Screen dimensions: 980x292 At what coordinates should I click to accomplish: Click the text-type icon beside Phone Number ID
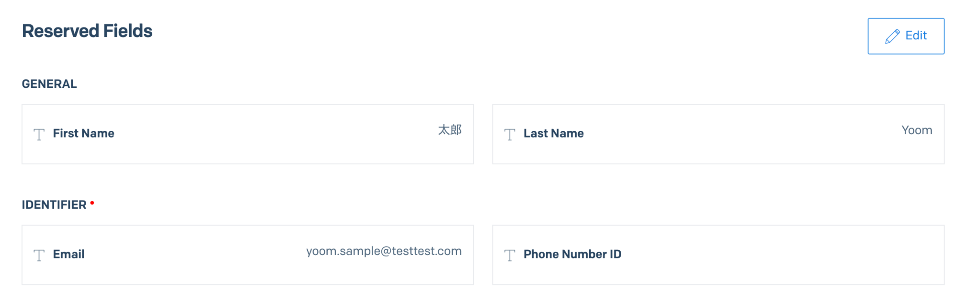click(x=510, y=255)
